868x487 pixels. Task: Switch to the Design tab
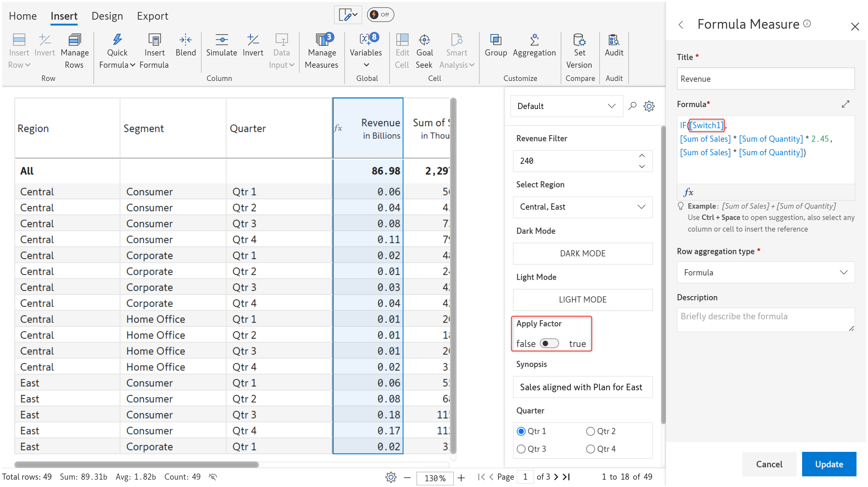point(107,16)
